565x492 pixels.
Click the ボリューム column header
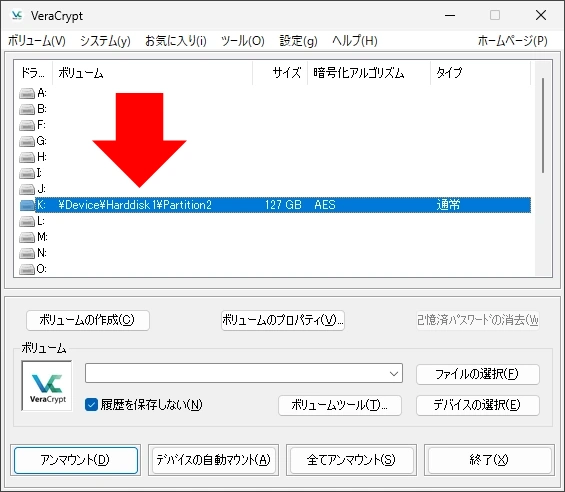(152, 73)
